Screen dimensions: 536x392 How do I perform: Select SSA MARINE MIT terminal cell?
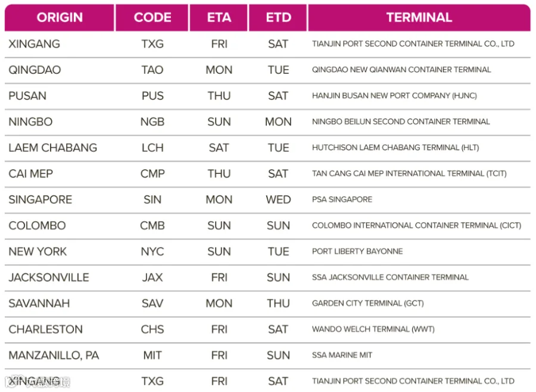342,356
